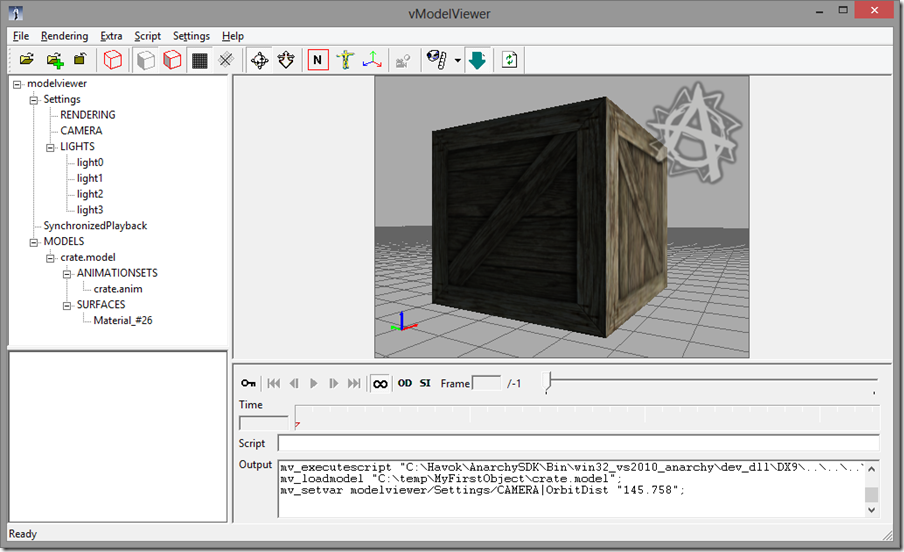The height and width of the screenshot is (552, 904).
Task: Click the four-arrow camera move icon
Action: pyautogui.click(x=259, y=60)
